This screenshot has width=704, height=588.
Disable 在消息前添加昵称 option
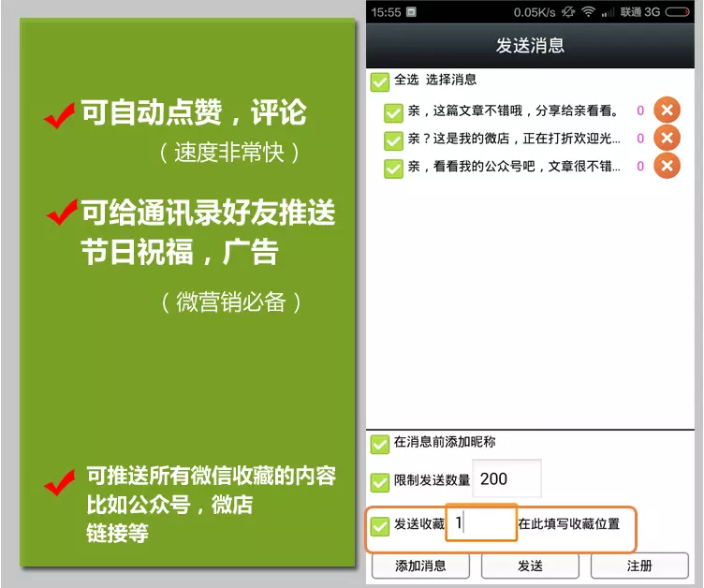point(380,444)
